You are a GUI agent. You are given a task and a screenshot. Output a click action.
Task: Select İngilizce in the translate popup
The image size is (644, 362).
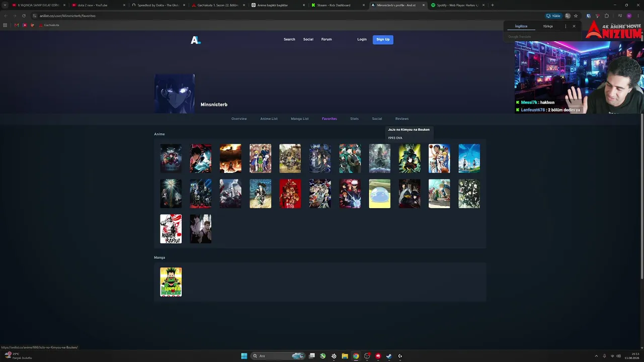pos(521,26)
